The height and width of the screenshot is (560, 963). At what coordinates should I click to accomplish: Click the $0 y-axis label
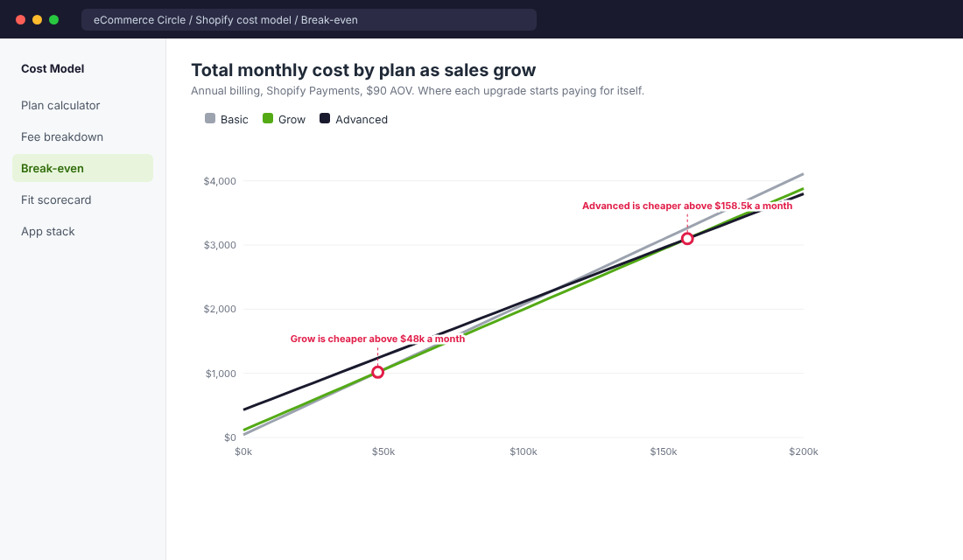click(229, 437)
